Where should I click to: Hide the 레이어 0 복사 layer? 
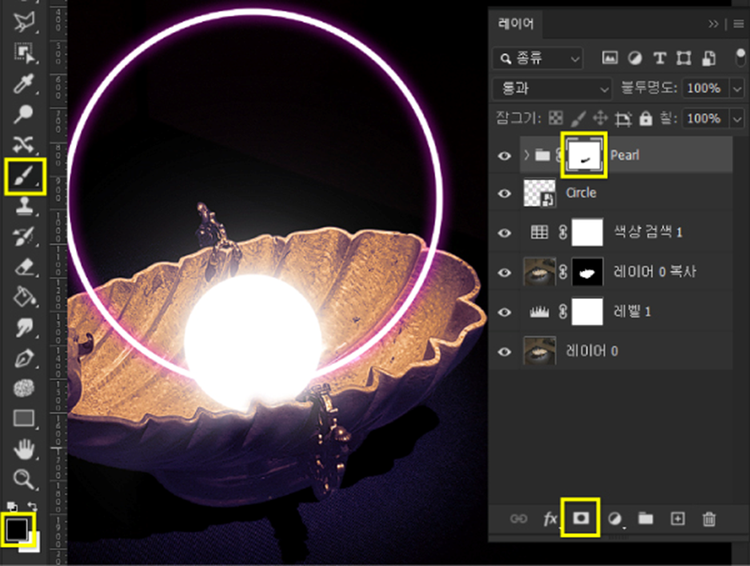tap(504, 273)
